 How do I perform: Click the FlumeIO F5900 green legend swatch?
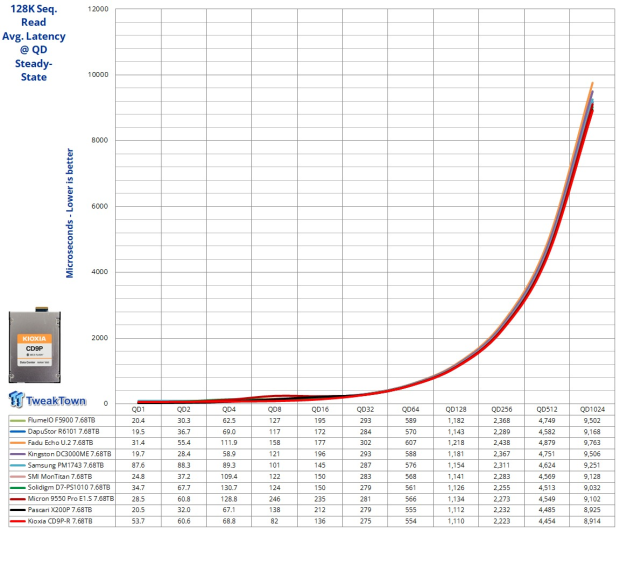click(17, 420)
